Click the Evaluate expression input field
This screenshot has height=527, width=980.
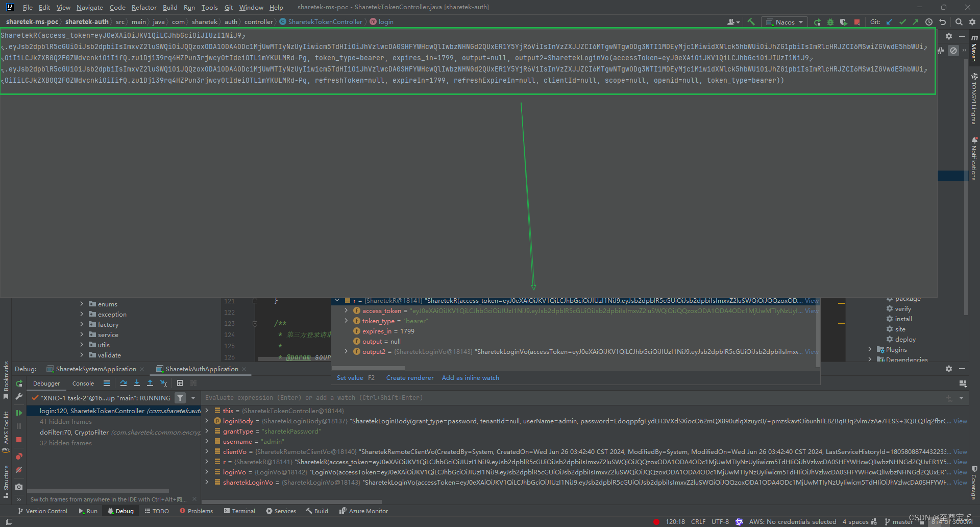(357, 397)
